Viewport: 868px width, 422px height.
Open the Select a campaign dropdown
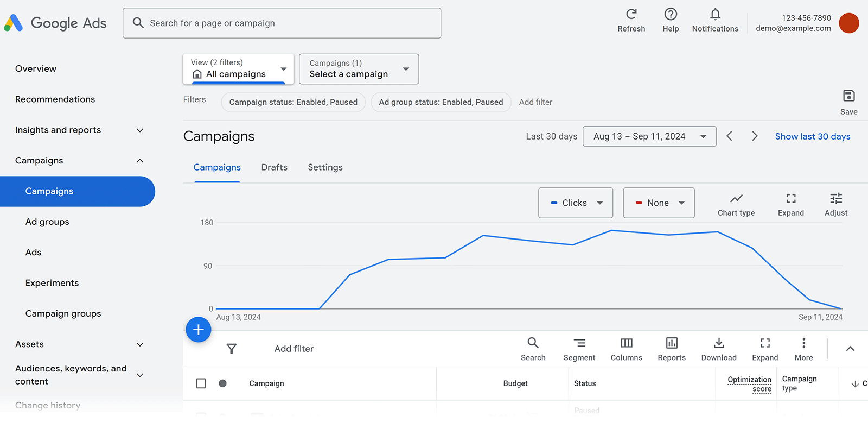[359, 69]
